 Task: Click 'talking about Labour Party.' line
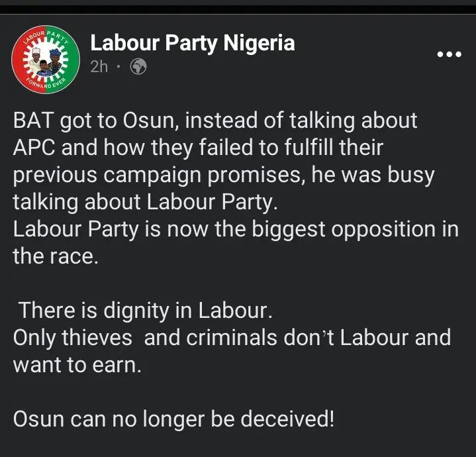(x=145, y=203)
